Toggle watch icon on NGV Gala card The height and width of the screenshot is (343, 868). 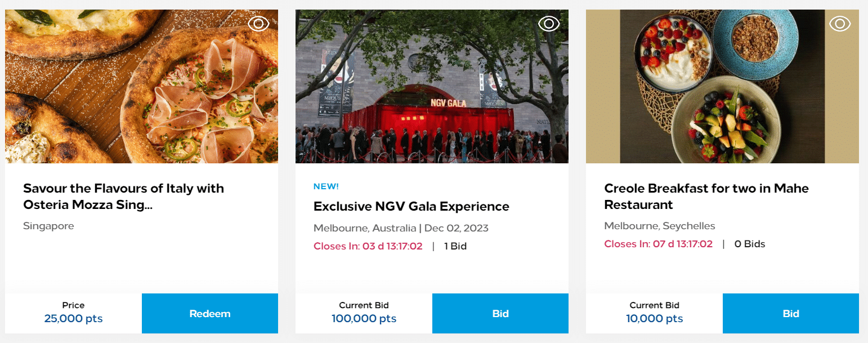(x=549, y=24)
